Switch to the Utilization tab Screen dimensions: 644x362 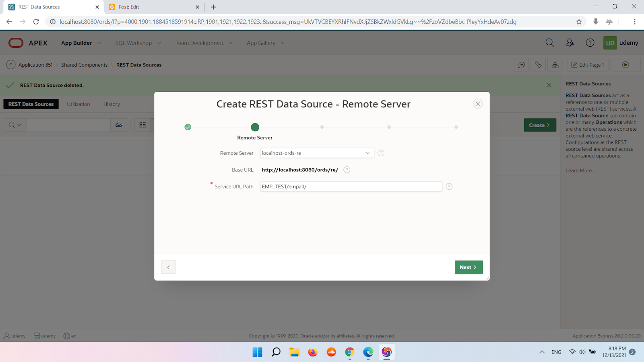pos(78,104)
